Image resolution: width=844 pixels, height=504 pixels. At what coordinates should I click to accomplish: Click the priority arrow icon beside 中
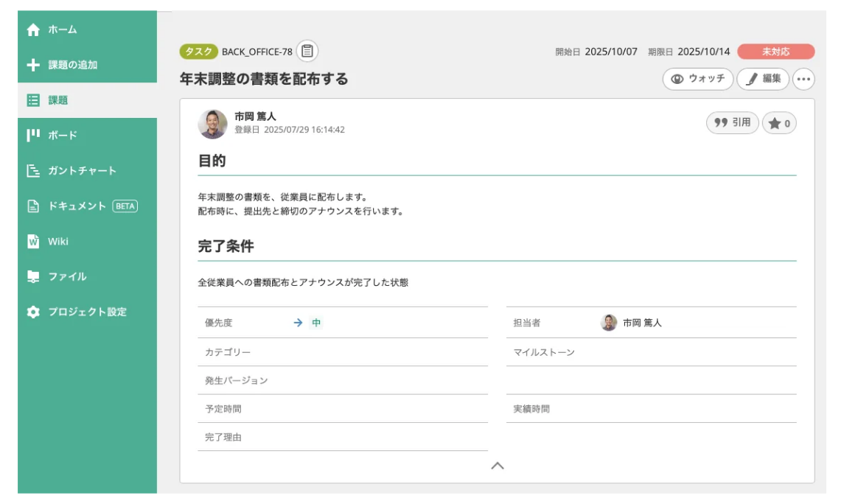[x=298, y=323]
